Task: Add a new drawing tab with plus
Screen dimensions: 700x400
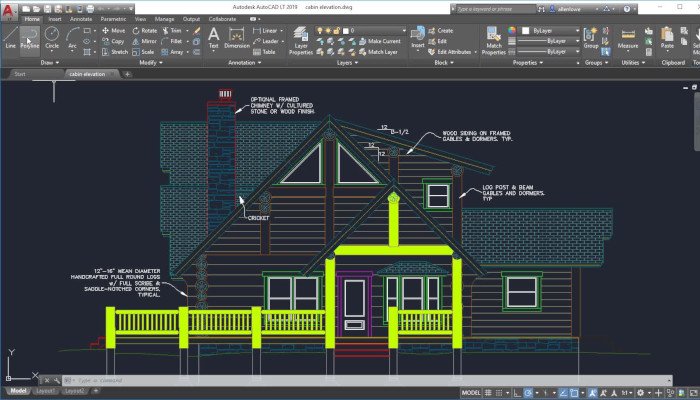Action: [x=127, y=74]
